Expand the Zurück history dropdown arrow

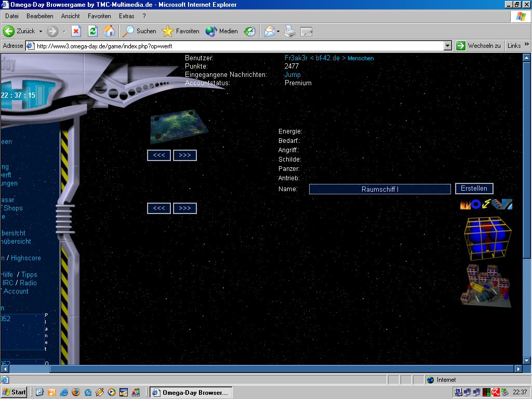click(41, 31)
